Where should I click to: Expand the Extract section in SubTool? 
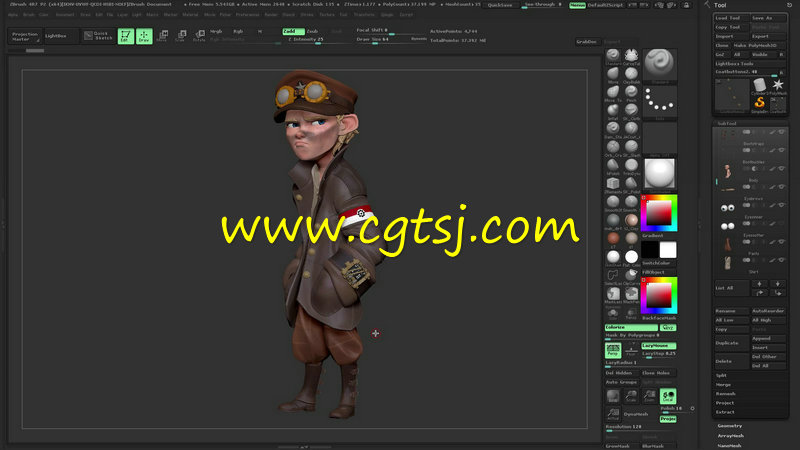(724, 412)
